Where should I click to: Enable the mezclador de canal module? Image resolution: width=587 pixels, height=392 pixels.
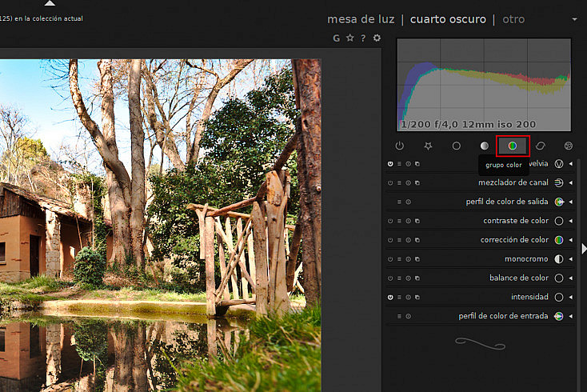(390, 183)
